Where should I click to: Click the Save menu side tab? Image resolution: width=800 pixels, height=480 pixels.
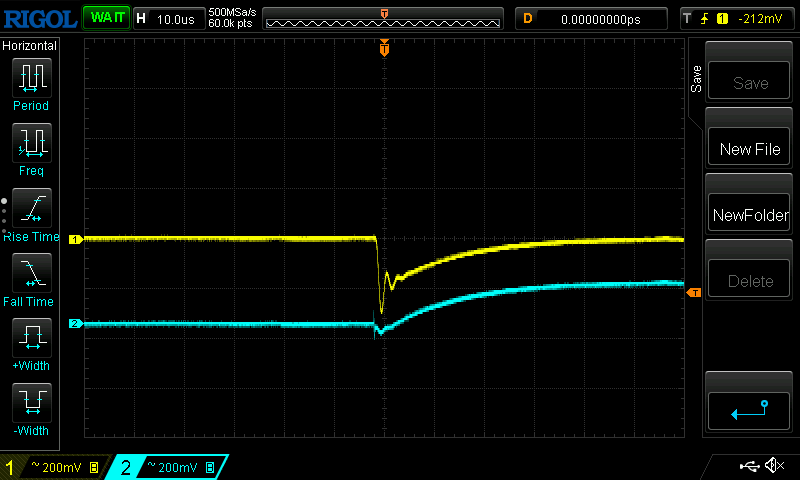click(696, 79)
